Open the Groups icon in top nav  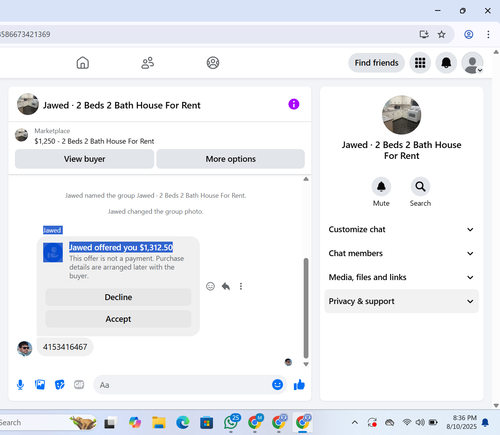point(213,63)
